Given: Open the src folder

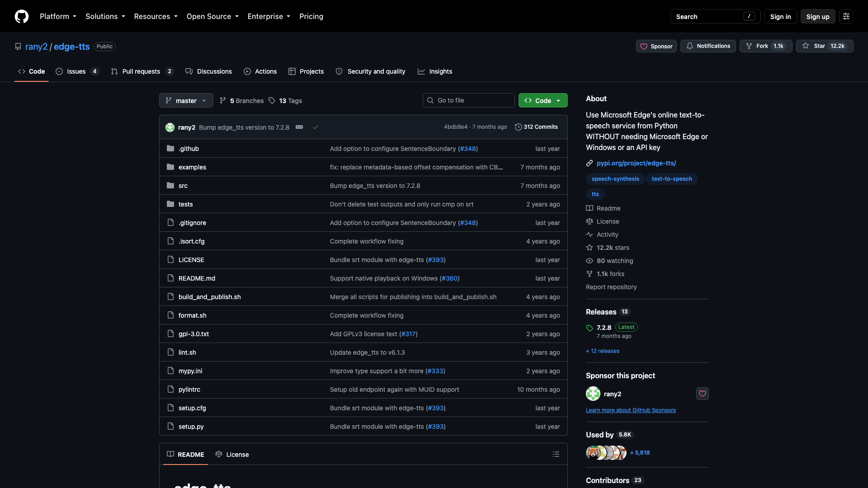Looking at the screenshot, I should pos(183,186).
